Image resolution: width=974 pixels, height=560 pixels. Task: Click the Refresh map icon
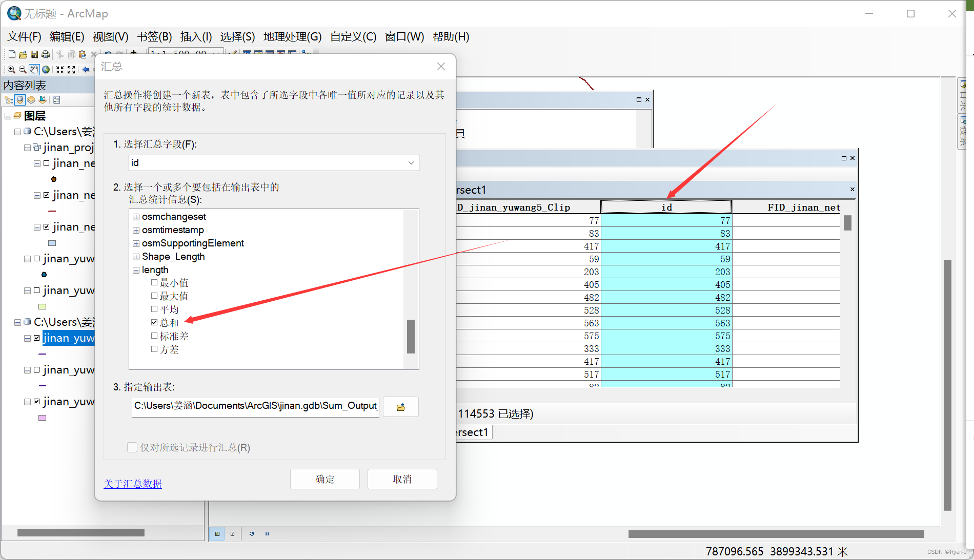click(x=252, y=534)
